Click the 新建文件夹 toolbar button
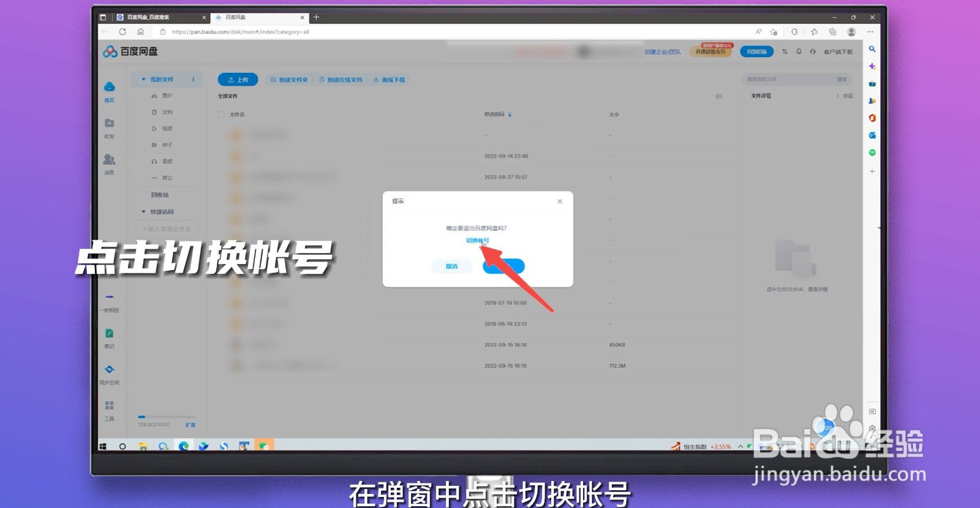Image resolution: width=980 pixels, height=508 pixels. tap(289, 80)
